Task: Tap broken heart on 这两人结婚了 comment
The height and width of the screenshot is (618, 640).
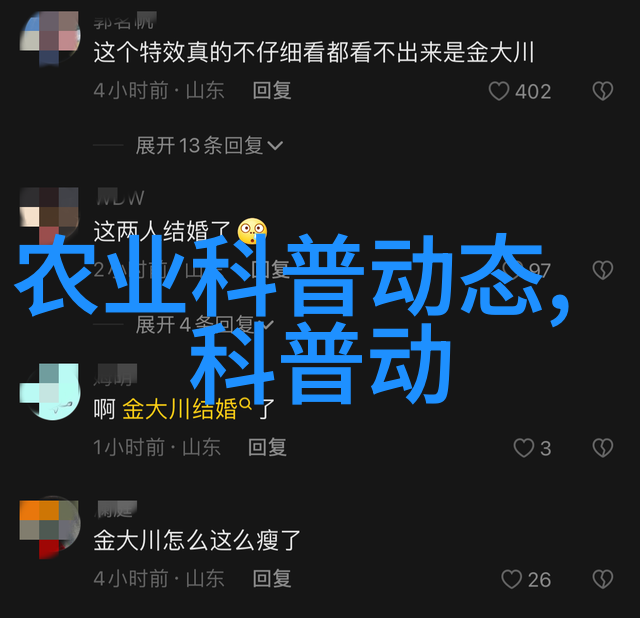Action: pos(603,270)
